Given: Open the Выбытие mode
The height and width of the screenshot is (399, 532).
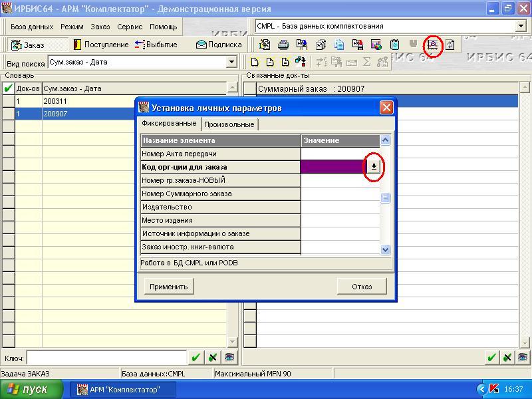Looking at the screenshot, I should pyautogui.click(x=156, y=45).
